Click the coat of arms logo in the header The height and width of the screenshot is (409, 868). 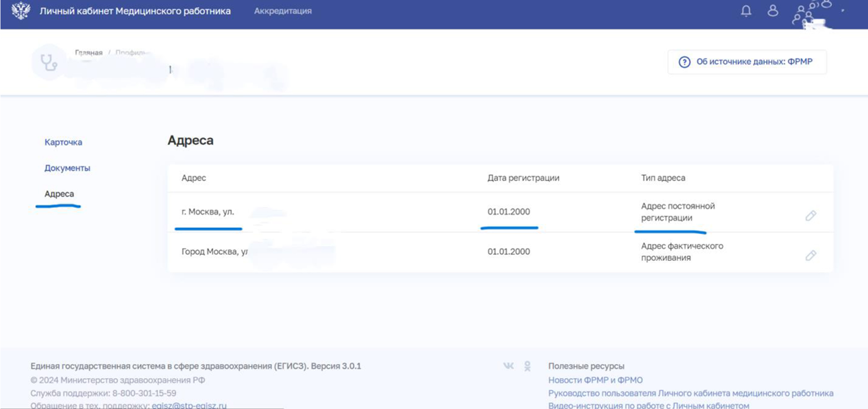21,11
